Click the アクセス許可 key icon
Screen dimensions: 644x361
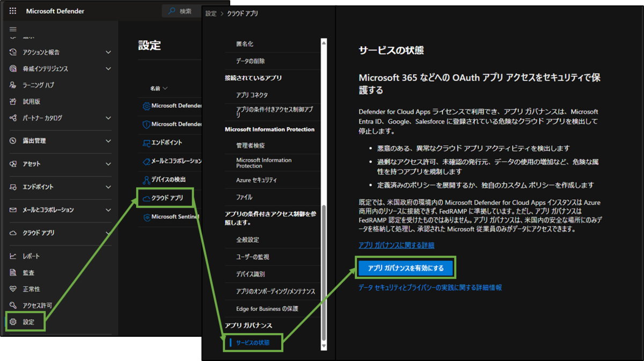13,305
